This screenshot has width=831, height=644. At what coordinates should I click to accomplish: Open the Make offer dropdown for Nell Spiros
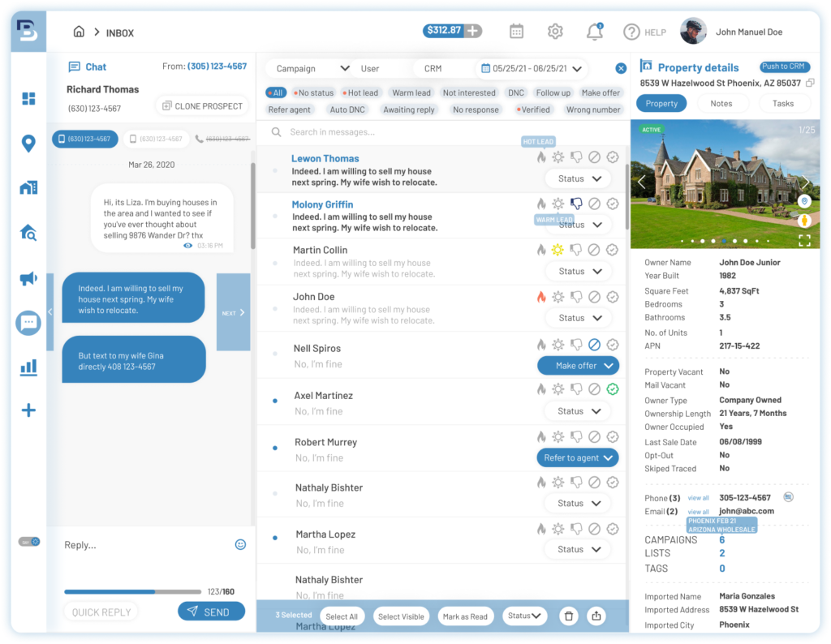point(578,365)
